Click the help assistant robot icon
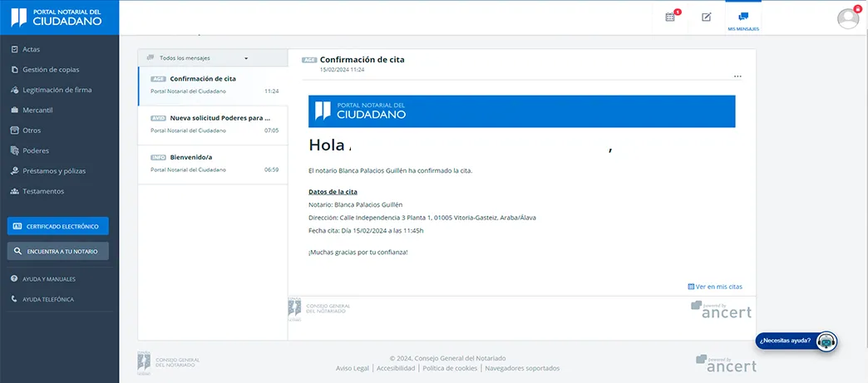 pos(826,341)
